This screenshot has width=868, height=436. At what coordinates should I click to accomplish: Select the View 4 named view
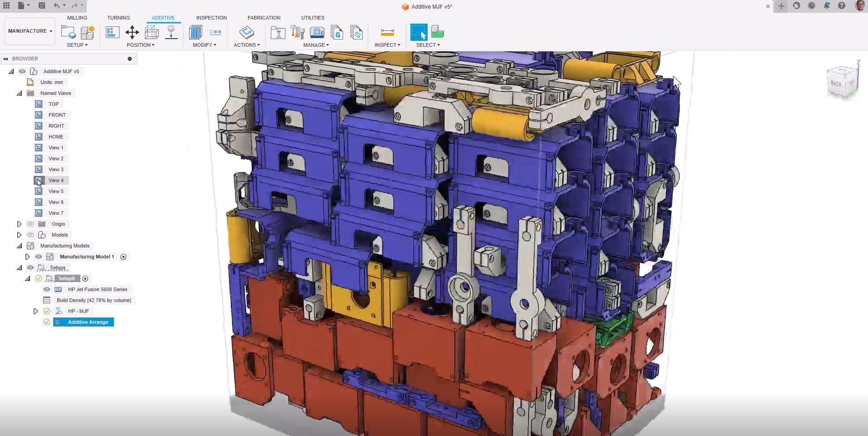56,180
